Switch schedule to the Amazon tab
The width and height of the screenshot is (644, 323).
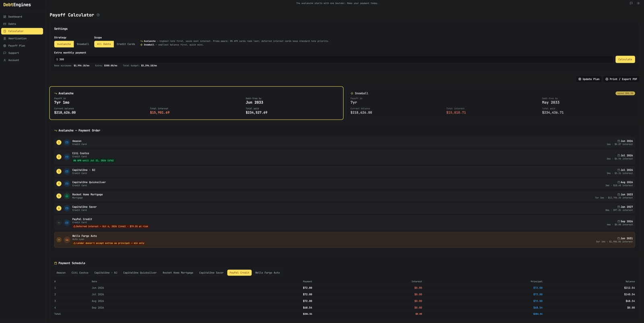[x=61, y=273]
